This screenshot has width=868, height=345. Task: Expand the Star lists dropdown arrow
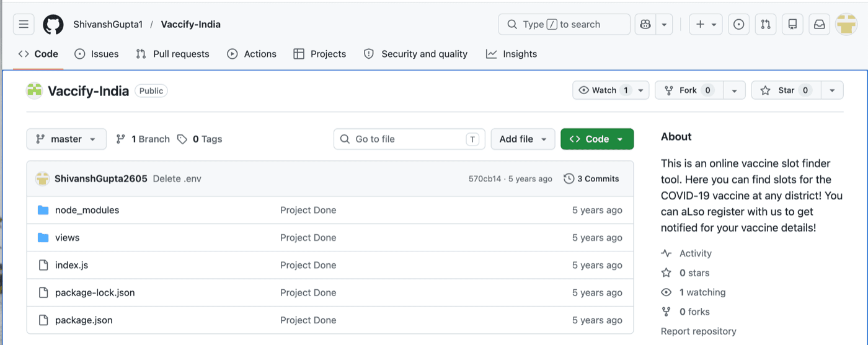(832, 90)
